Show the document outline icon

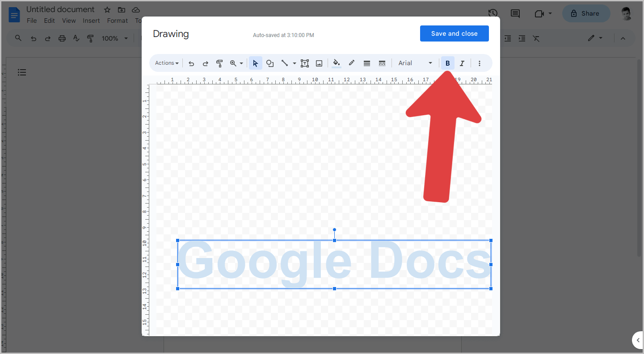point(22,72)
